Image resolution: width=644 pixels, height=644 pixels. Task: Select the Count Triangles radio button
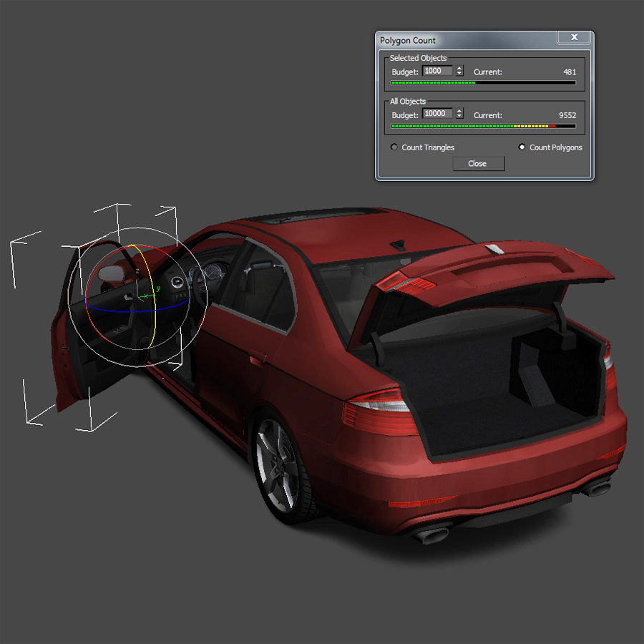[x=394, y=147]
